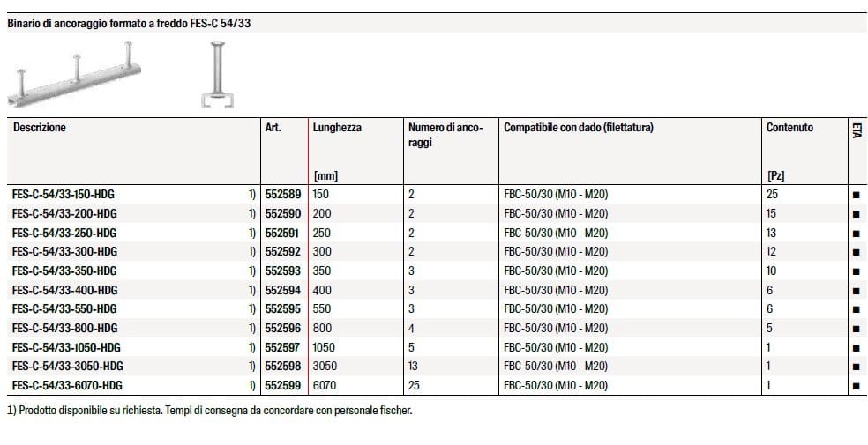This screenshot has height=445, width=868.
Task: Click the Lunghezza column header
Action: tap(337, 128)
